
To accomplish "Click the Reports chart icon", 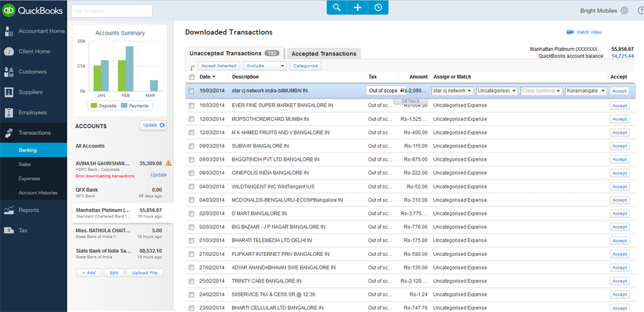I will pyautogui.click(x=8, y=210).
